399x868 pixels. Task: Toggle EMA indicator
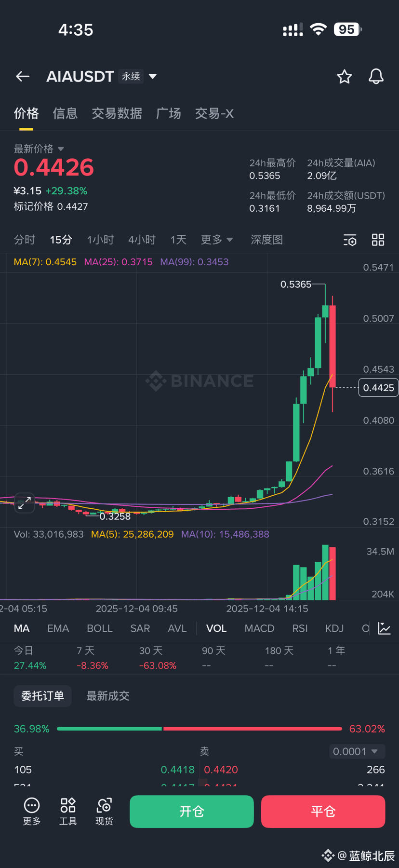pyautogui.click(x=58, y=628)
